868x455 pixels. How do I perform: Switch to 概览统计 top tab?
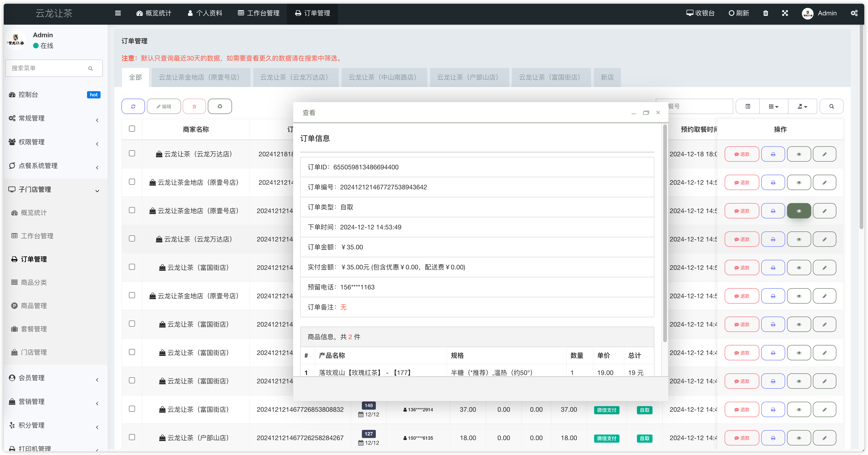(x=154, y=13)
